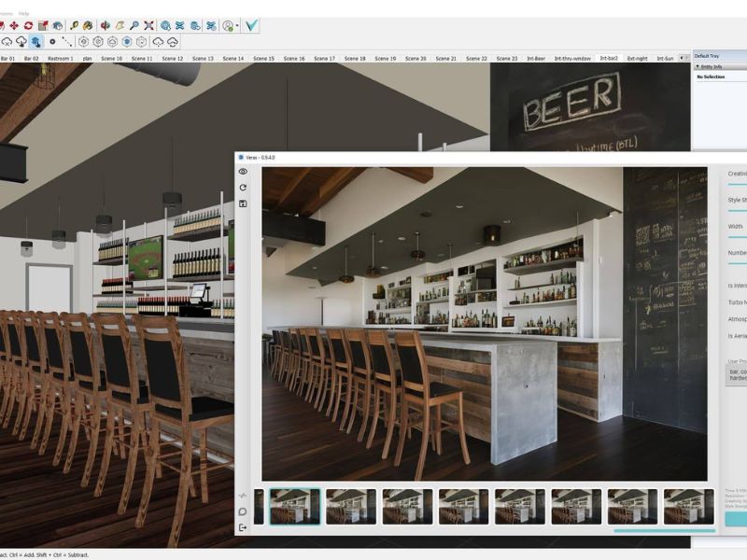Click the No Selection text in Entity Info
Viewport: 747px width, 560px height.
pos(711,77)
